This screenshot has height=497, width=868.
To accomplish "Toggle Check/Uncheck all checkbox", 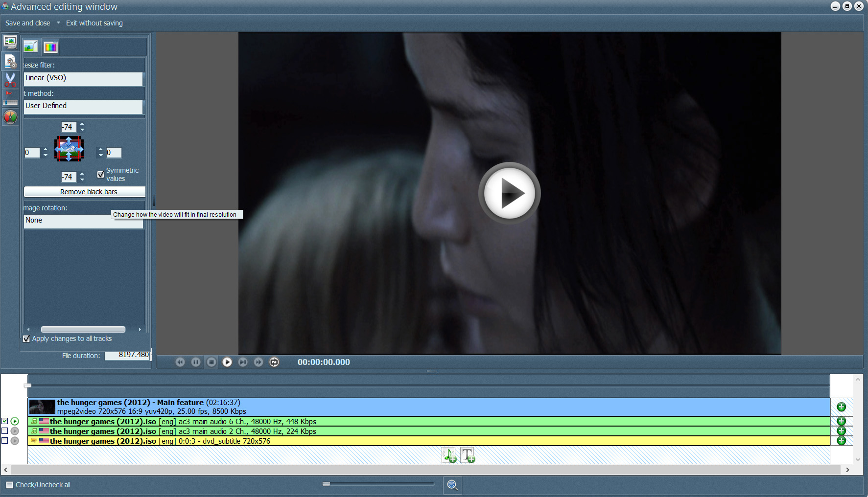I will (x=9, y=485).
